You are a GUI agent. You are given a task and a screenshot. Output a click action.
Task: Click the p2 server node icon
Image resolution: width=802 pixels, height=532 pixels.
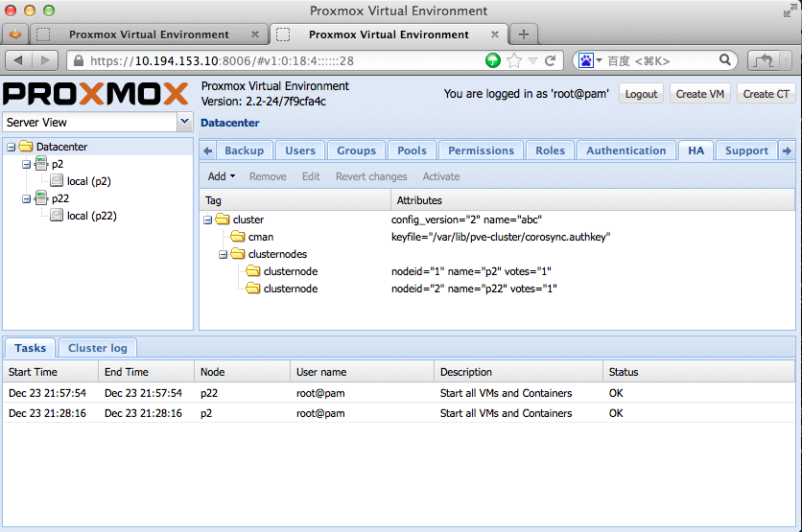pyautogui.click(x=40, y=164)
